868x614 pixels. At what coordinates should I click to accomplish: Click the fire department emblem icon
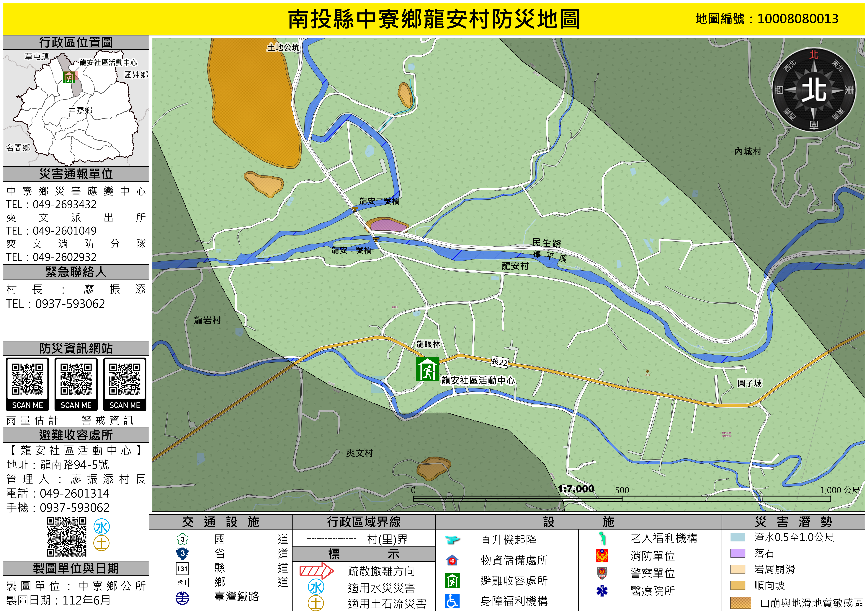tap(602, 556)
